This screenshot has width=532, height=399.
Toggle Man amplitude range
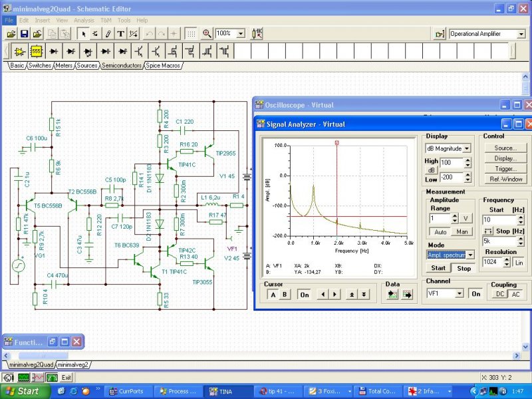[x=462, y=232]
